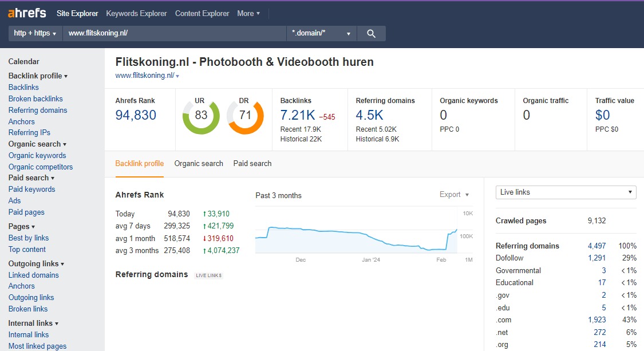Open Broken backlinks in the sidebar
The height and width of the screenshot is (351, 644).
[x=35, y=99]
